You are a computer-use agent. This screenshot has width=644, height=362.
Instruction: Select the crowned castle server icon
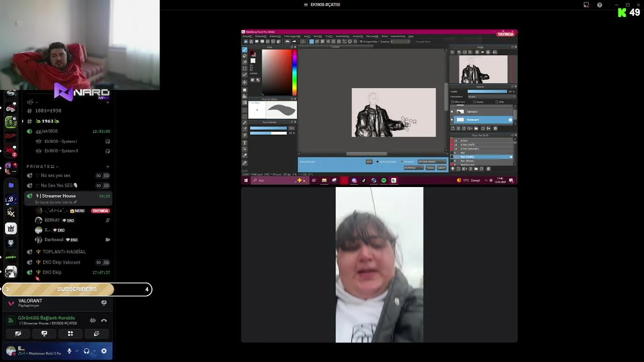click(x=11, y=229)
